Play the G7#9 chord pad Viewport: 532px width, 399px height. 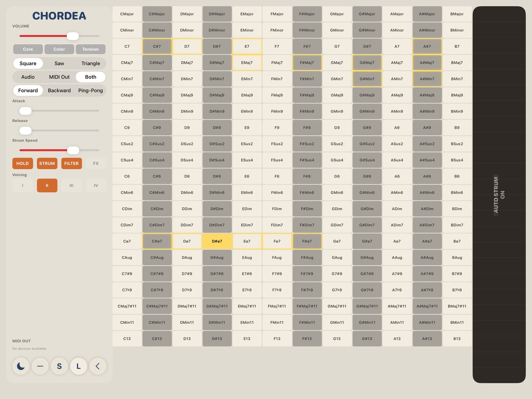(x=337, y=274)
